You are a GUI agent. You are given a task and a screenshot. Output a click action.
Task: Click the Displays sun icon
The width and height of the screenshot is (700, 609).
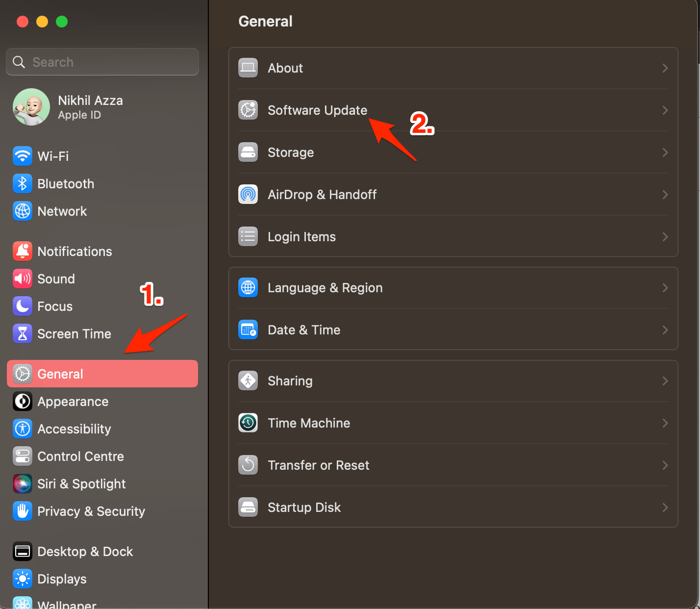pos(23,579)
